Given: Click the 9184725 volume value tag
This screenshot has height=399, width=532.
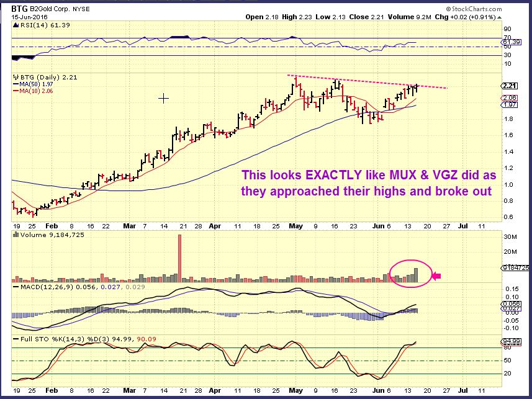Looking at the screenshot, I should click(515, 268).
